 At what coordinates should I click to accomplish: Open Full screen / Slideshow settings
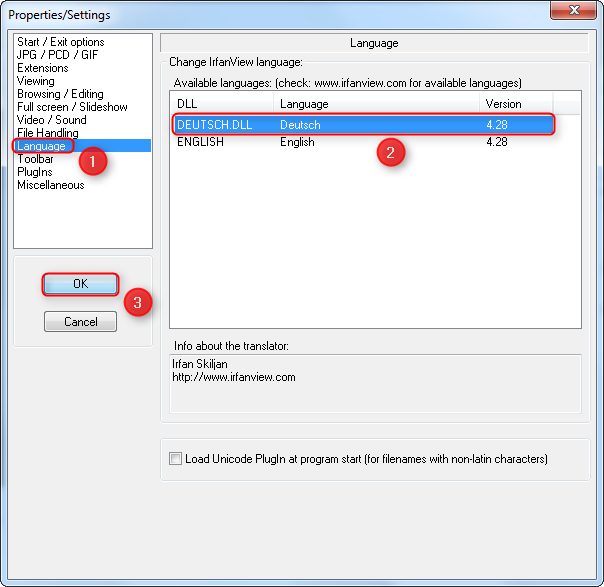tap(70, 107)
